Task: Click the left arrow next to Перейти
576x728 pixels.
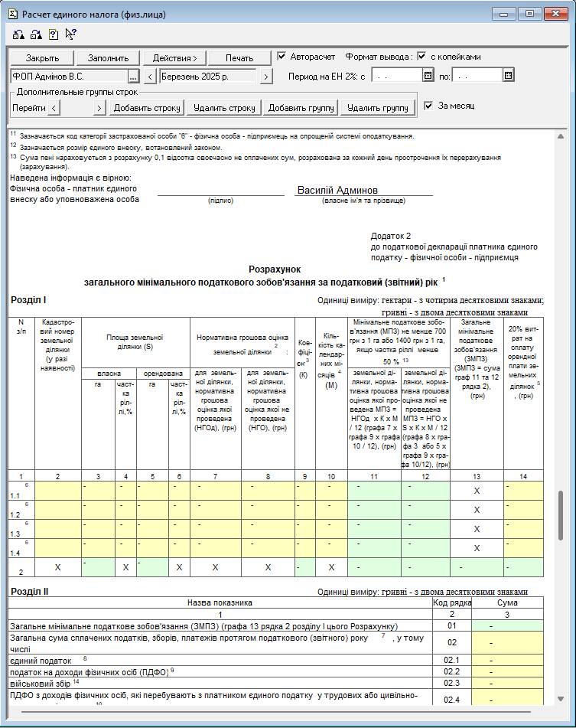Action: click(54, 108)
